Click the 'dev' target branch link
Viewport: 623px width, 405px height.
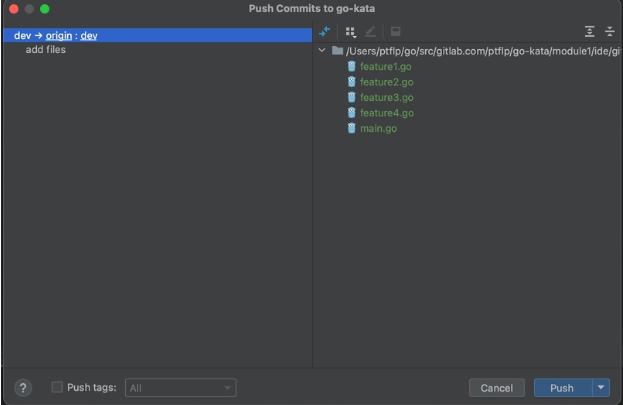[x=89, y=35]
